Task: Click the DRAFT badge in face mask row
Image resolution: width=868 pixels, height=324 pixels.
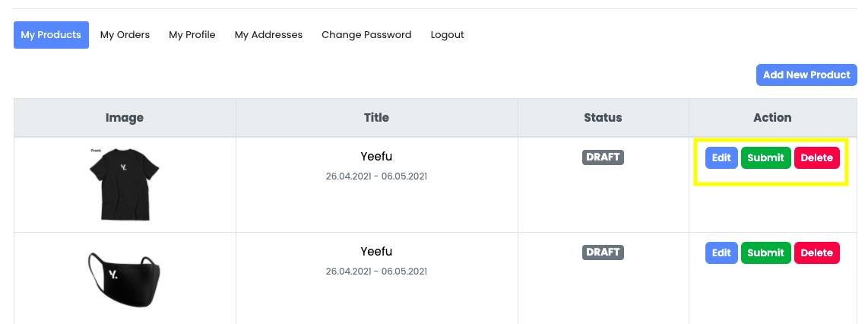Action: [603, 253]
